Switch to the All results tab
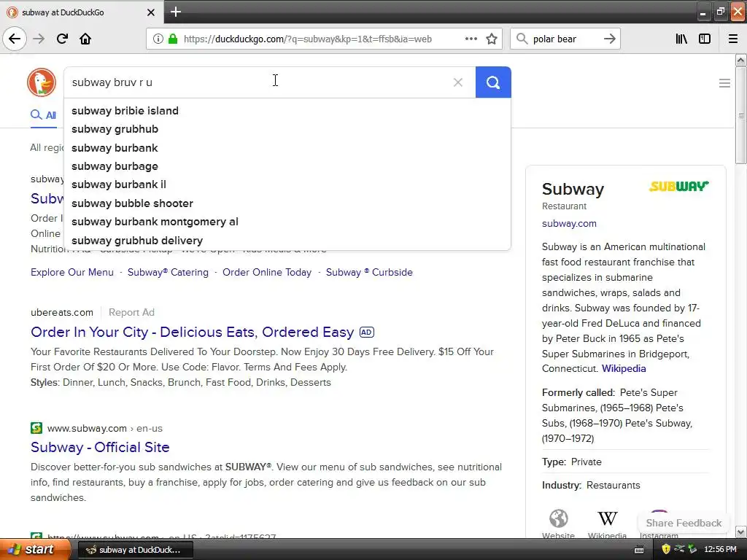 [43, 114]
